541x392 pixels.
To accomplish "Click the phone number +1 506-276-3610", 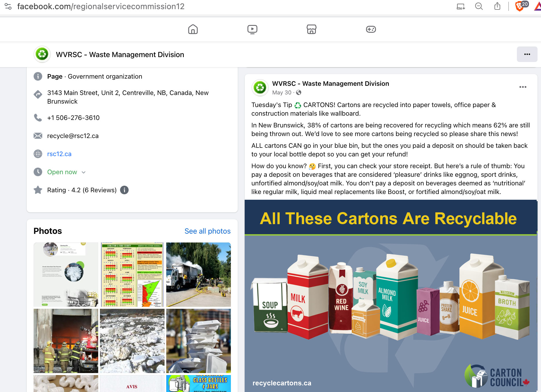I will [x=74, y=118].
